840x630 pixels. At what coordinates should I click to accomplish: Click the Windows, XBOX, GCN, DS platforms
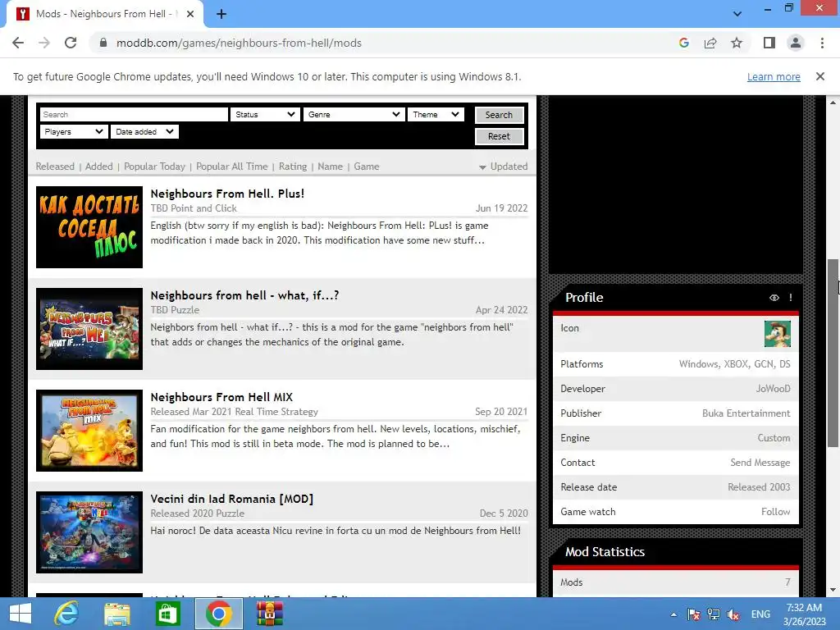[x=734, y=364]
